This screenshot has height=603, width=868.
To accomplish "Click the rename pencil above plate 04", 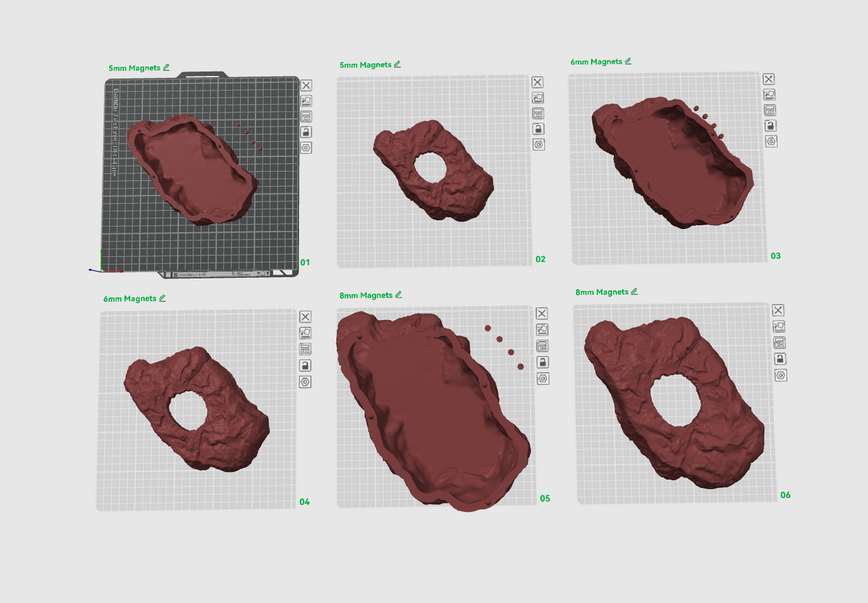I will 162,298.
